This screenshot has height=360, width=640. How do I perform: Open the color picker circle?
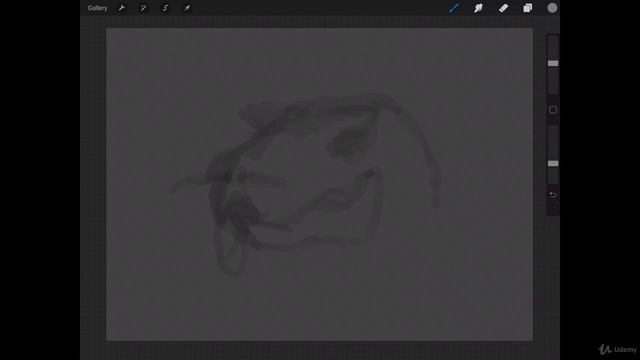coord(552,8)
